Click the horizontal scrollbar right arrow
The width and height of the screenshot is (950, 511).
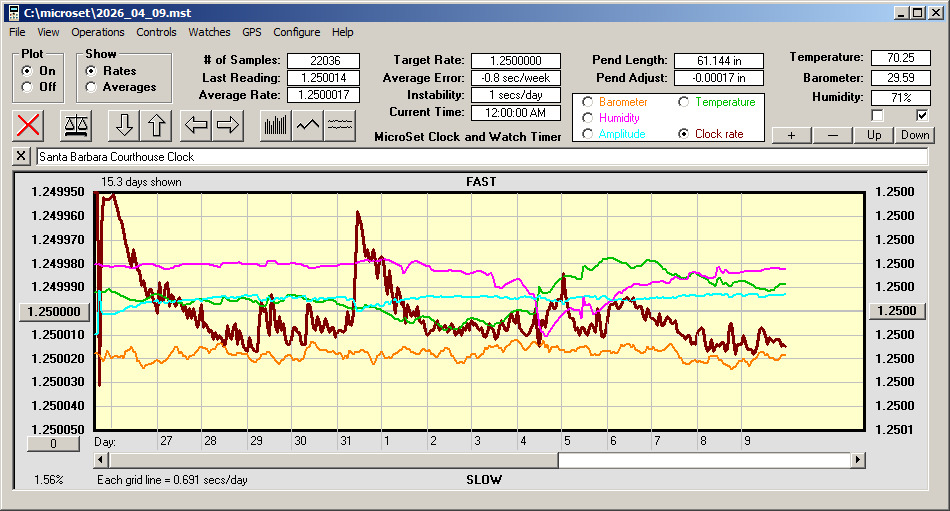click(858, 460)
